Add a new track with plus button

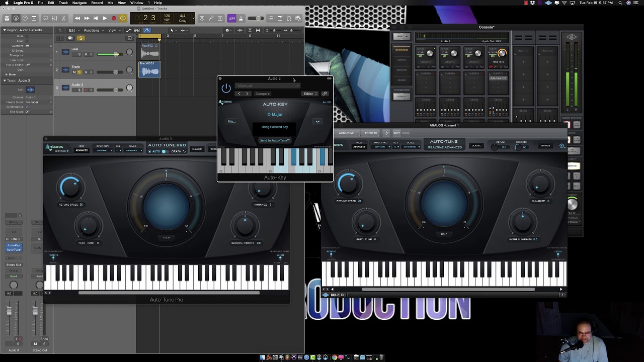point(60,38)
